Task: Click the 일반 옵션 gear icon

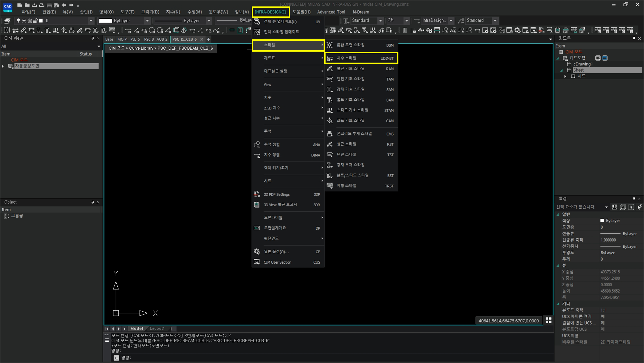Action: [x=257, y=252]
